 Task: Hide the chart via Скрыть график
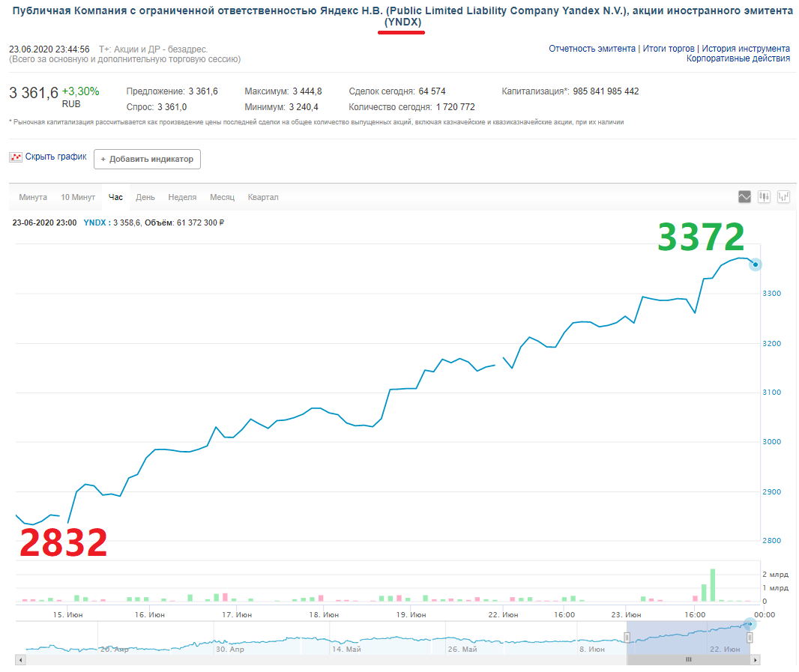pos(56,157)
